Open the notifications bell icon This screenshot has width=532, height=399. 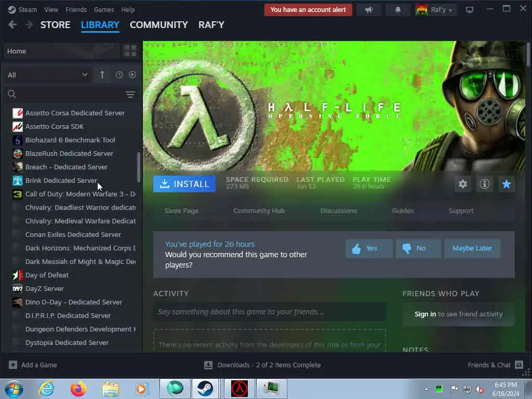coord(397,10)
